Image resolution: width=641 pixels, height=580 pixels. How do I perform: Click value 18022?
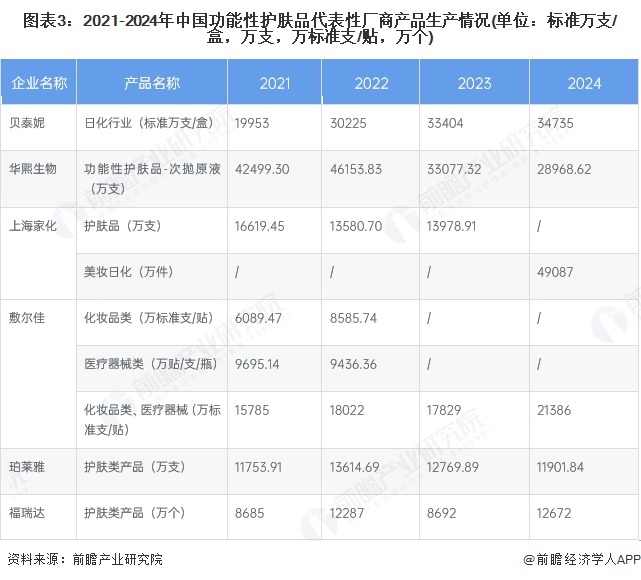pyautogui.click(x=347, y=410)
